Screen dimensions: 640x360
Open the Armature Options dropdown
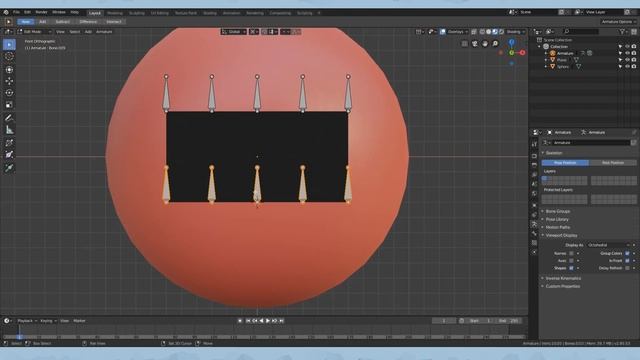(x=618, y=22)
